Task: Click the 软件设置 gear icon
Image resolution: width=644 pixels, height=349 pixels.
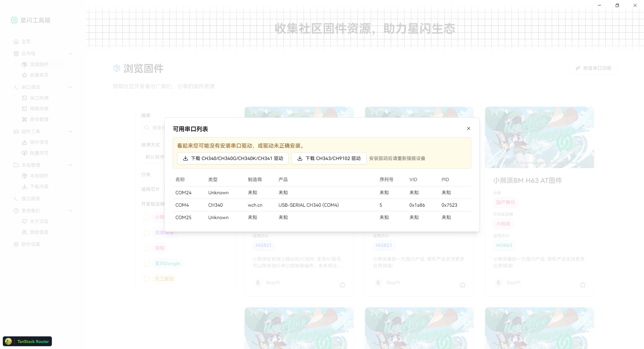Action: 16,244
